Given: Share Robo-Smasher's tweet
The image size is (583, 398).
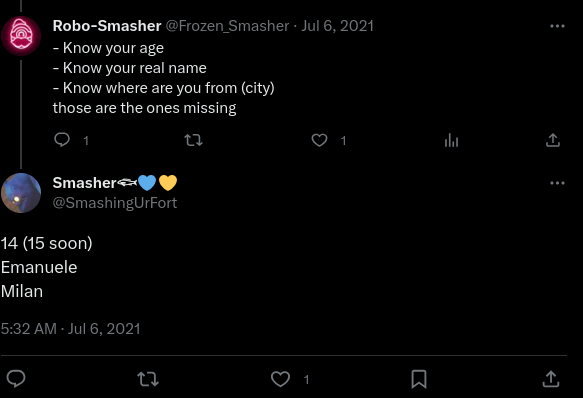Looking at the screenshot, I should tap(553, 140).
